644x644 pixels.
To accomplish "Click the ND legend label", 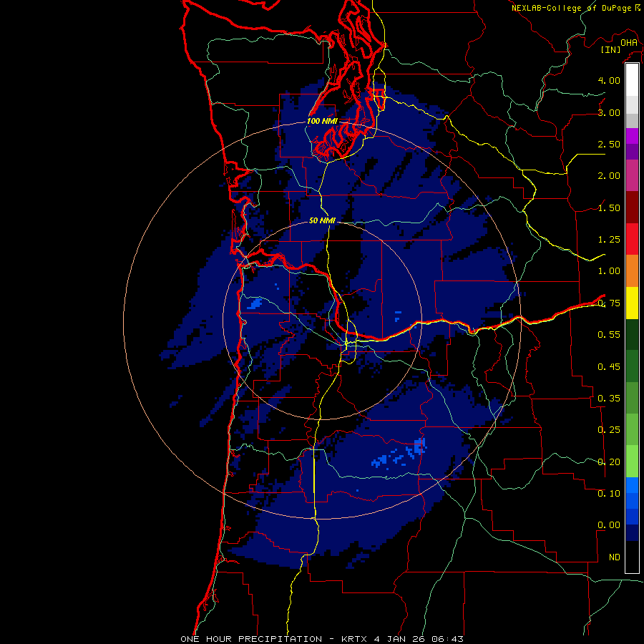I will pyautogui.click(x=615, y=557).
